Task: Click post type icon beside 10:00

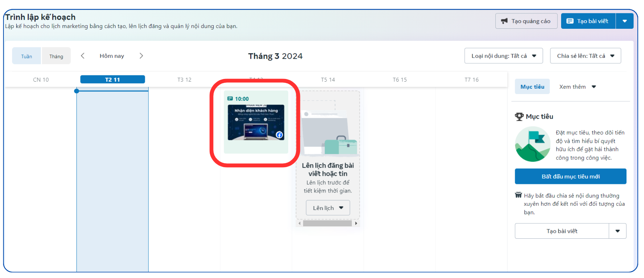Action: pyautogui.click(x=230, y=99)
